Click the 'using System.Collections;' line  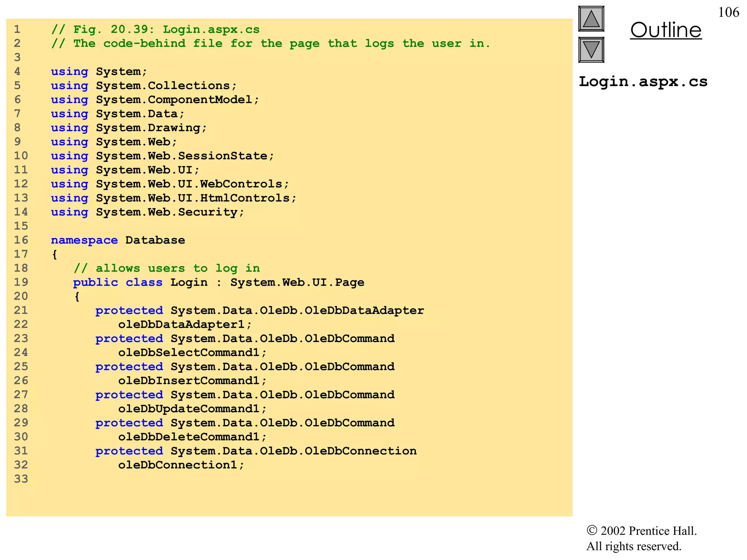(x=144, y=86)
